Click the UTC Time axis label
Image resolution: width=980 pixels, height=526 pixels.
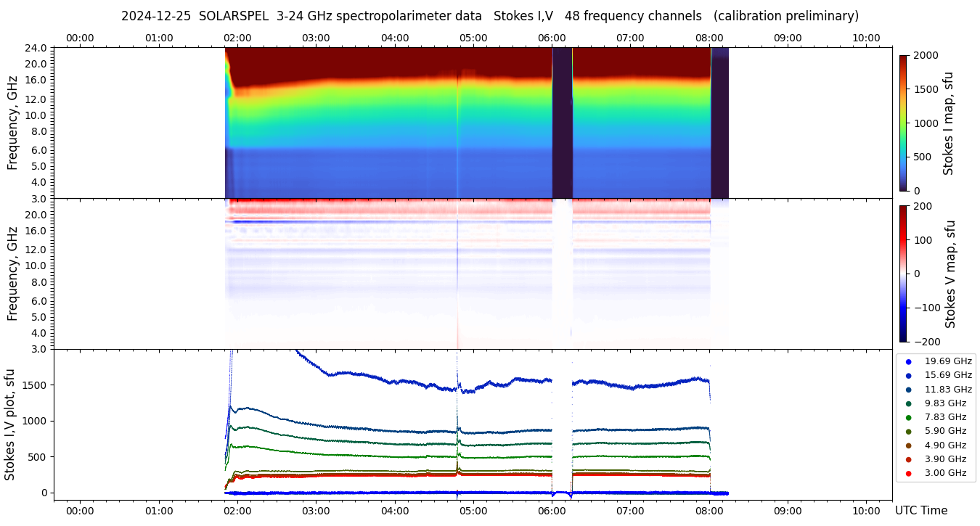[921, 510]
